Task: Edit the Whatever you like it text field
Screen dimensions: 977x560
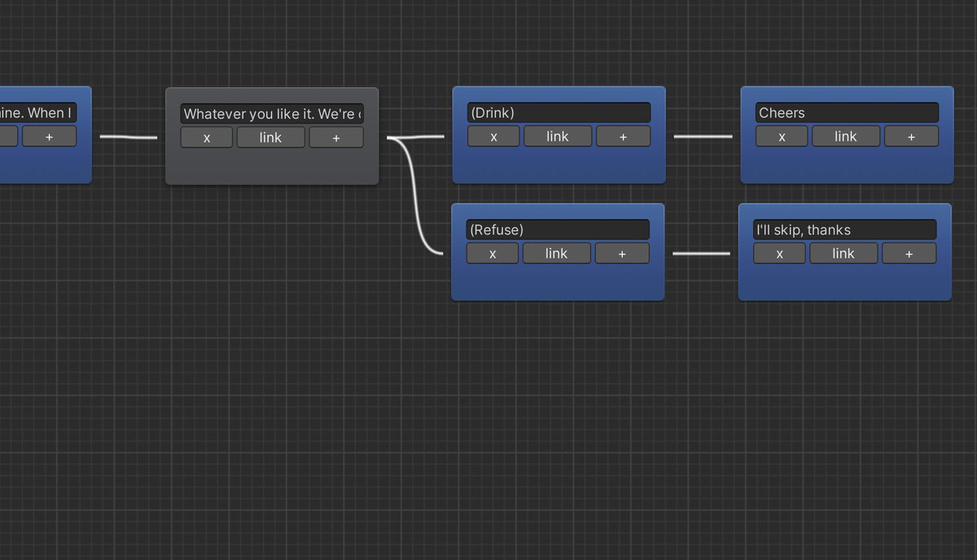Action: (272, 114)
